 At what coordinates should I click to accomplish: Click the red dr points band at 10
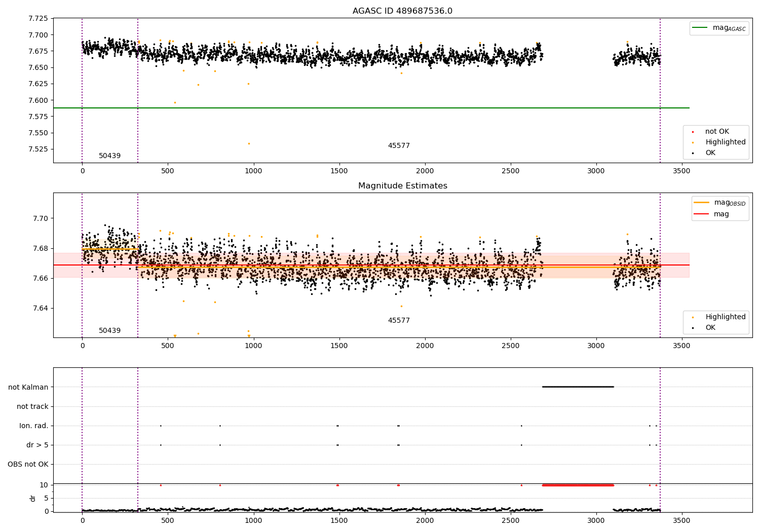578,485
